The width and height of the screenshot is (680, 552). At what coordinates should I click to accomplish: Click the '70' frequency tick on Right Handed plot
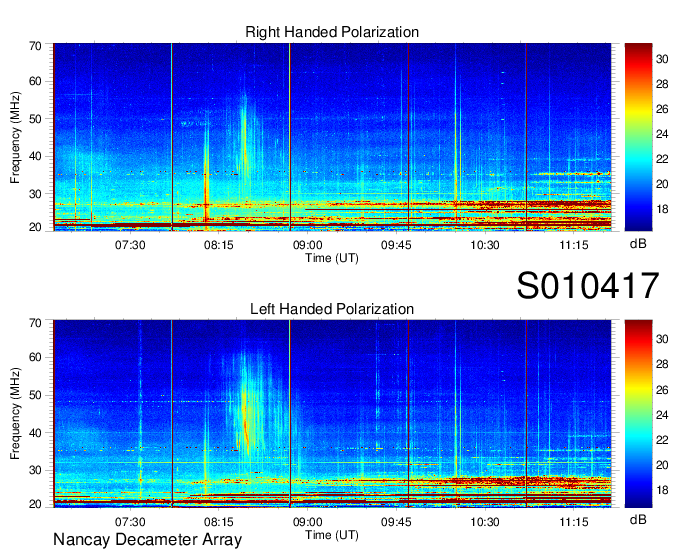(35, 46)
